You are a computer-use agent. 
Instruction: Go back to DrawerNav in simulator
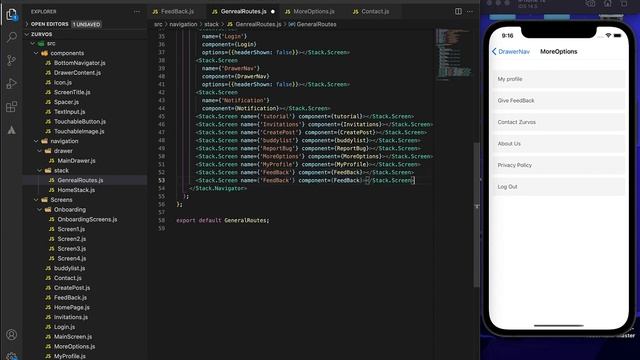pos(511,51)
